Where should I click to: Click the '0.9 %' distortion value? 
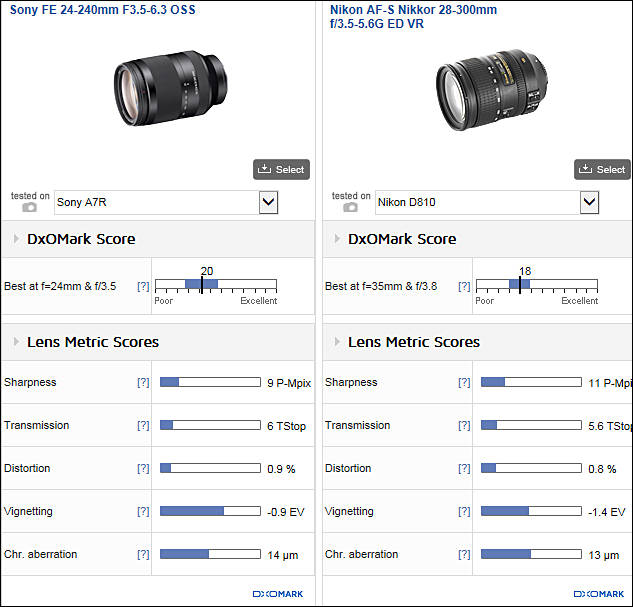coord(281,469)
